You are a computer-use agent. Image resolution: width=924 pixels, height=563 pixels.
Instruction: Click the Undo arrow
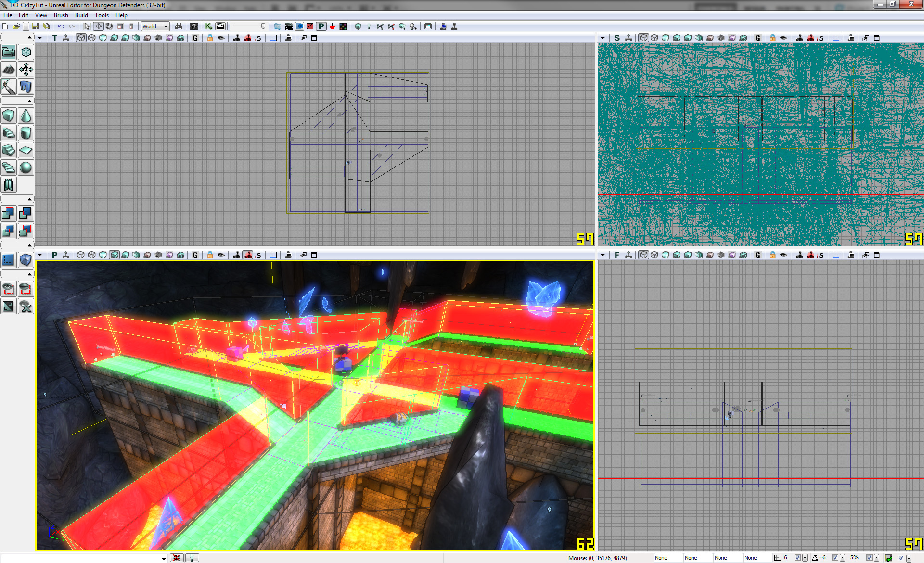pyautogui.click(x=61, y=26)
